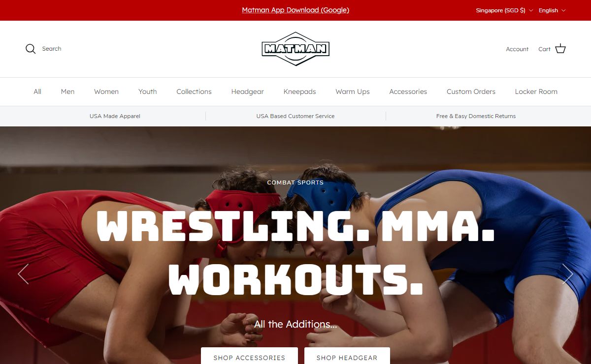Open the English language dropdown

pyautogui.click(x=552, y=10)
